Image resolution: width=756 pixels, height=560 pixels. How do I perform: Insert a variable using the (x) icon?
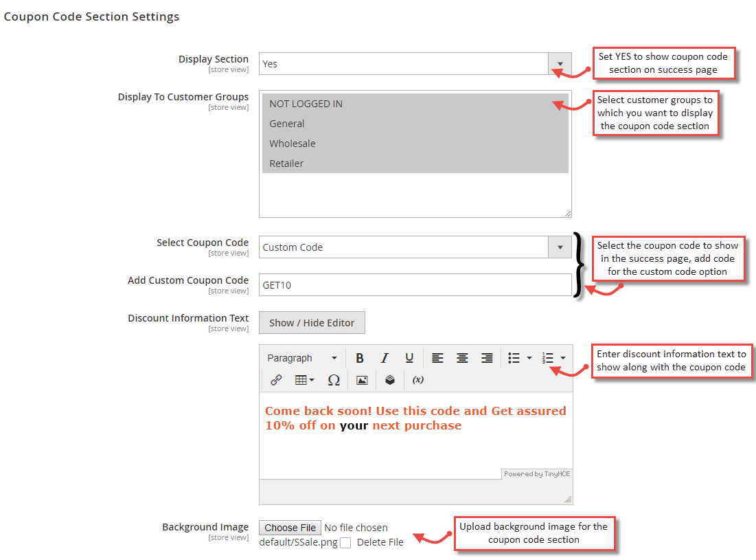[418, 380]
